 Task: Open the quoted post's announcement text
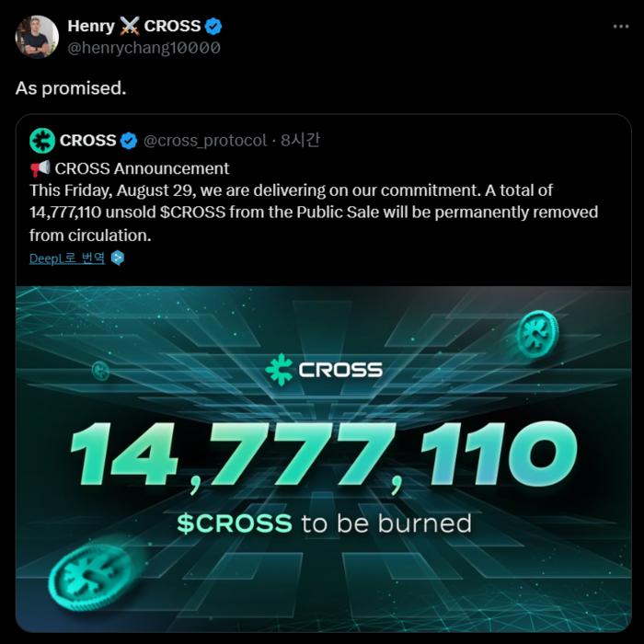click(x=313, y=213)
